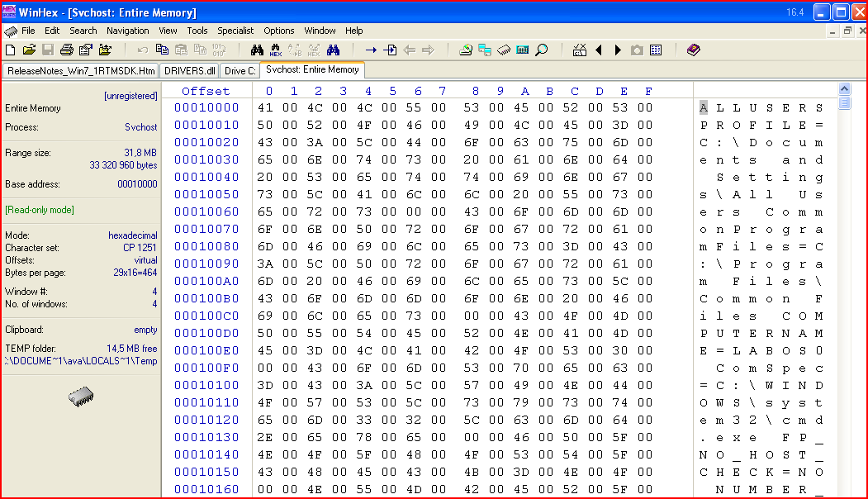Open the Options menu

click(x=278, y=31)
